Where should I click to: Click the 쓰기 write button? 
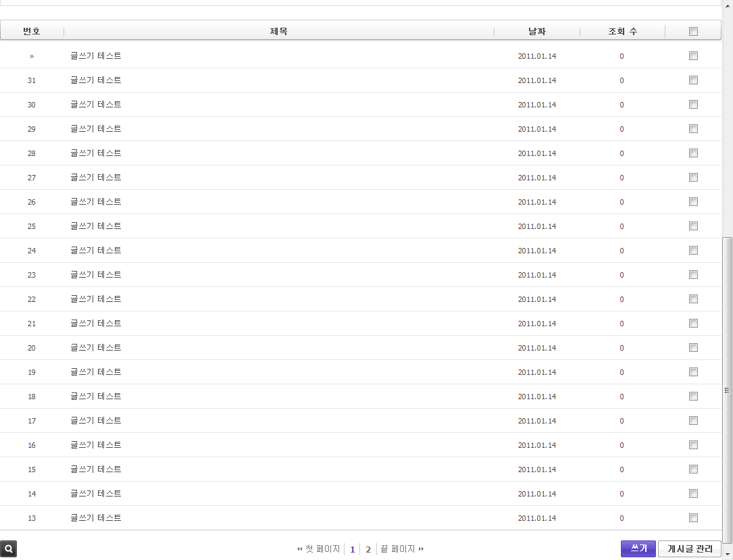[638, 549]
